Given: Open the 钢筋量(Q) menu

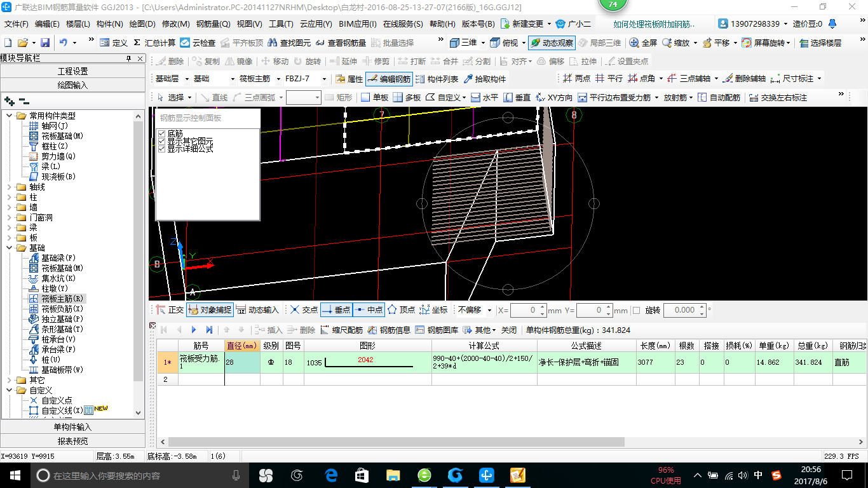Looking at the screenshot, I should tap(213, 24).
